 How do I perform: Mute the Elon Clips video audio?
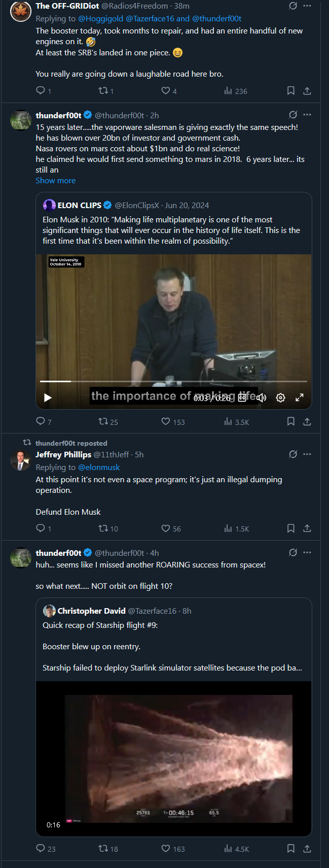262,397
